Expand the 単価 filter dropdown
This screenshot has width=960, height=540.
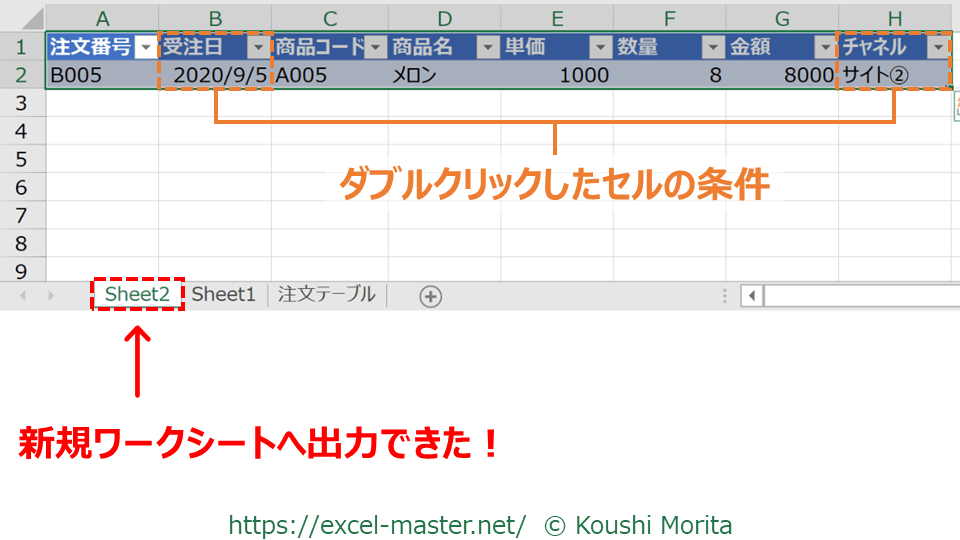coord(600,47)
